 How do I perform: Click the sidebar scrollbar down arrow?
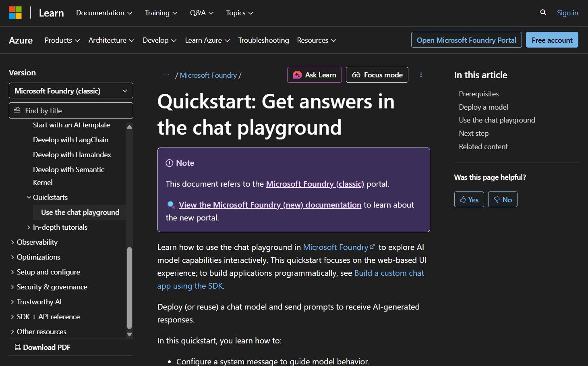(129, 334)
